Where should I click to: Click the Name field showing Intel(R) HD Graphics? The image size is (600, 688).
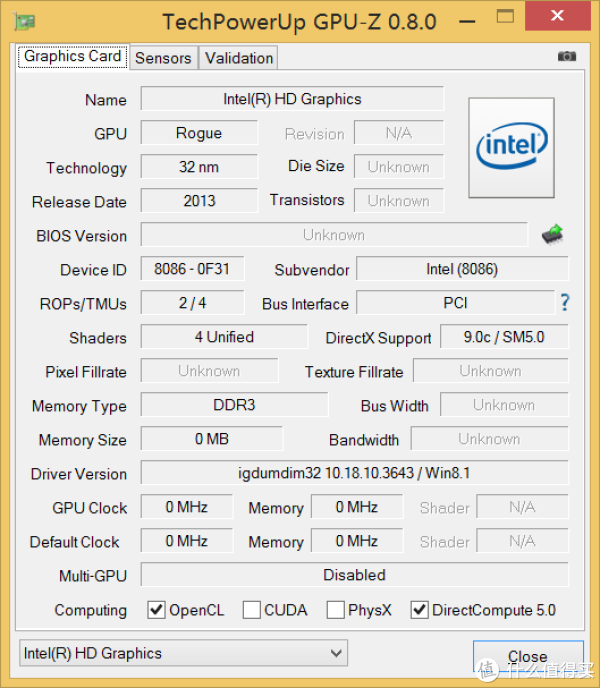[292, 99]
